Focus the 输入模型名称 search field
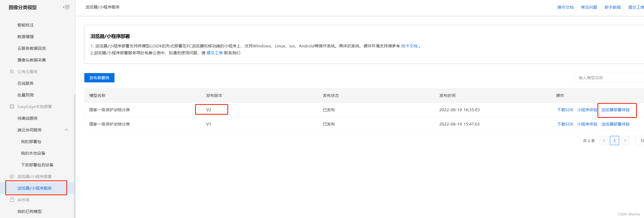644x218 pixels. pyautogui.click(x=609, y=78)
